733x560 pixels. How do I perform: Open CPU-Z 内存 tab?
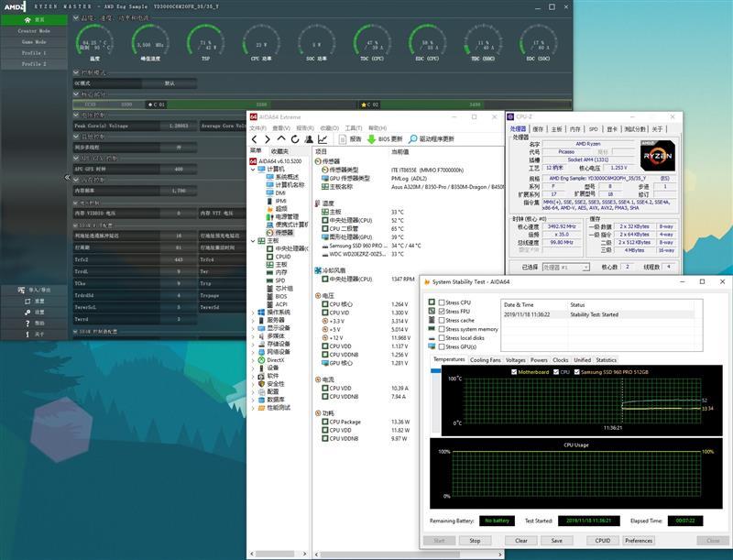[575, 129]
